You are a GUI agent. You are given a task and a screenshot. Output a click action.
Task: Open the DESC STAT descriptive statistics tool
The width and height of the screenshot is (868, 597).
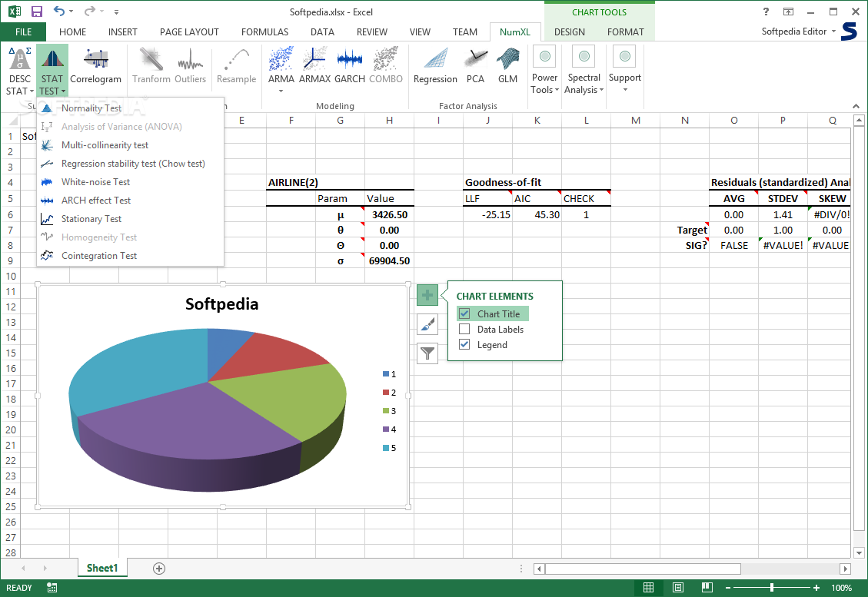coord(20,71)
